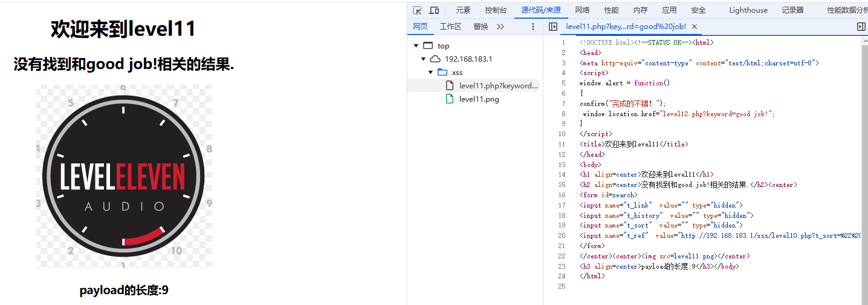Collapse the top tree node arrow
The height and width of the screenshot is (305, 868).
tap(416, 46)
